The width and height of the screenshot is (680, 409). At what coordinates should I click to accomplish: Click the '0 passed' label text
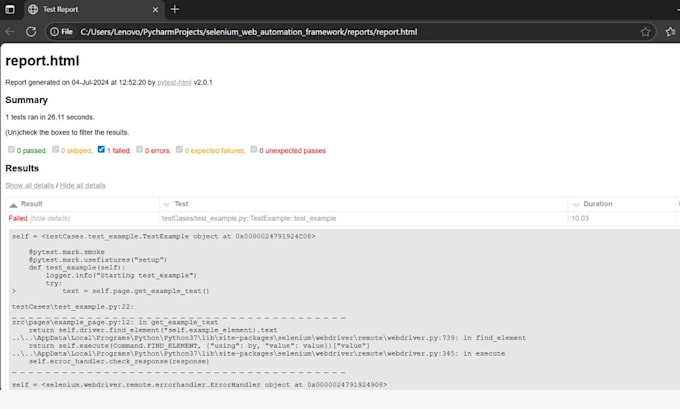click(x=32, y=151)
